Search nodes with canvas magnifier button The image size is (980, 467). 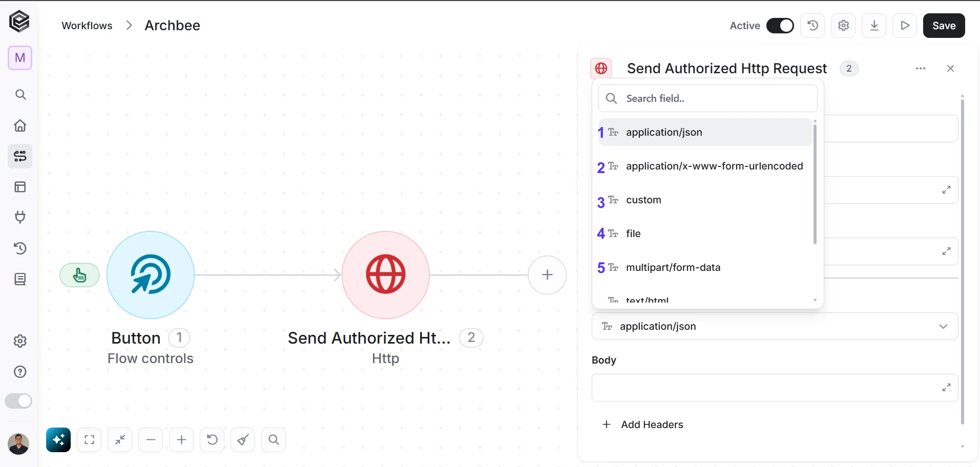(274, 440)
